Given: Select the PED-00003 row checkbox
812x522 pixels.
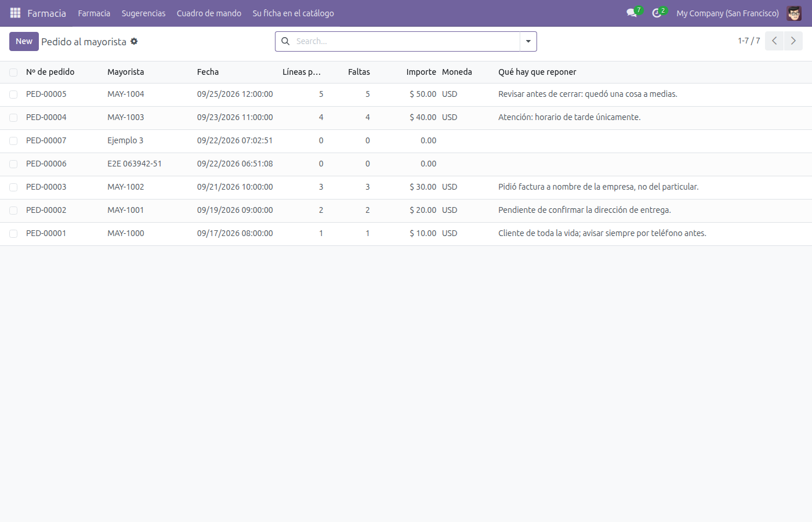Looking at the screenshot, I should coord(13,187).
